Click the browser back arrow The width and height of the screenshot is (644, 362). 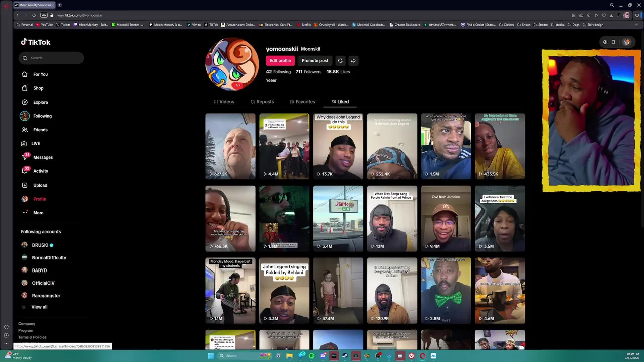pos(18,15)
